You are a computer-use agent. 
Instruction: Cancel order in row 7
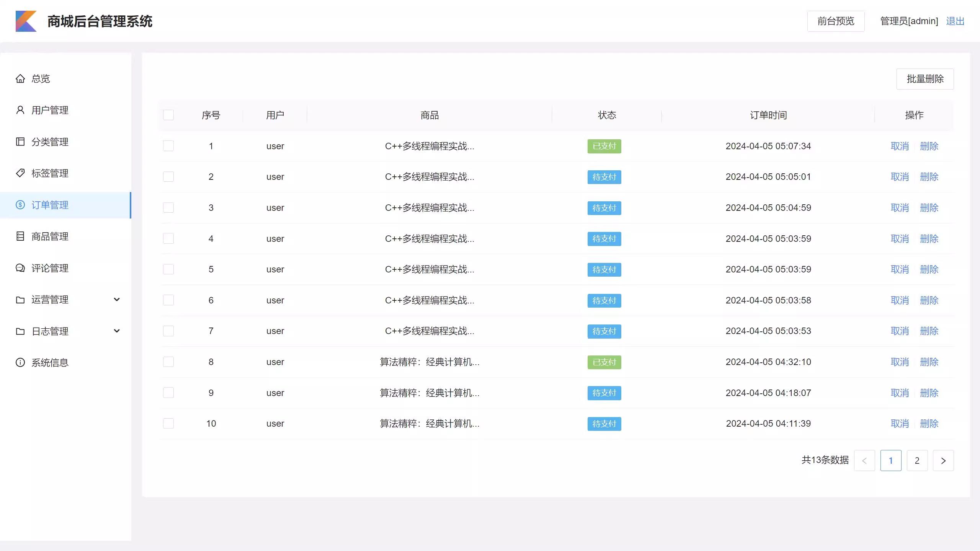point(900,331)
